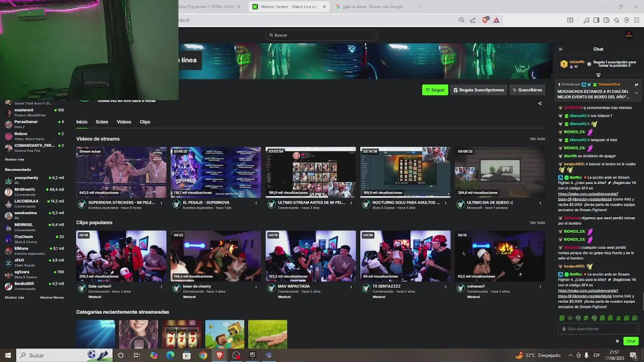Expand the gift leaderboard under ruizsoffe
This screenshot has width=644, height=362.
coord(598,75)
